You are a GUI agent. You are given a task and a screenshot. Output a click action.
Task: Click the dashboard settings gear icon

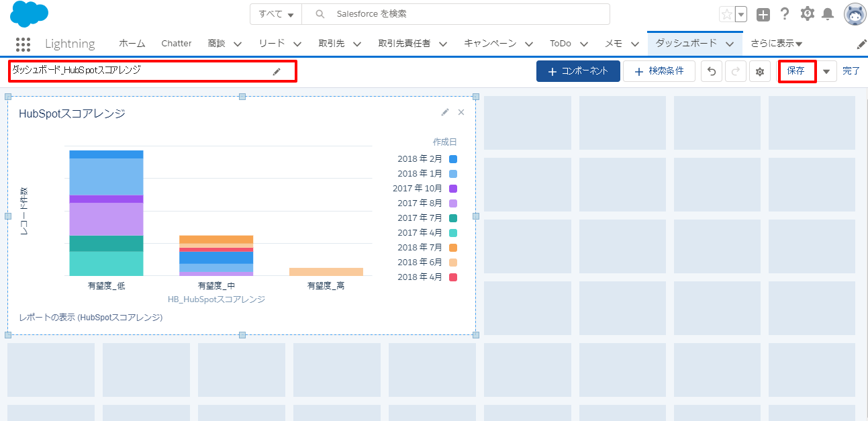click(759, 71)
